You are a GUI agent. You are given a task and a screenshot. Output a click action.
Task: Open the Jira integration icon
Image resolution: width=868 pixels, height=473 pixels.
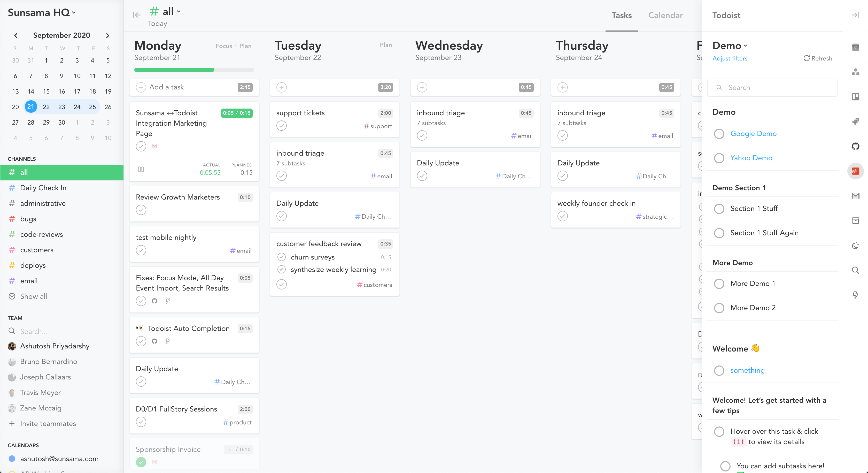pyautogui.click(x=855, y=121)
